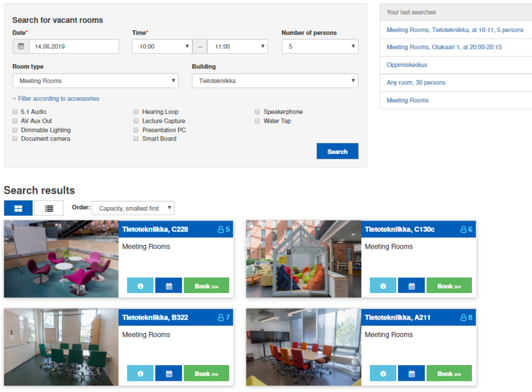Viewport: 532px width, 392px height.
Task: View calendar for room B322
Action: 169,373
